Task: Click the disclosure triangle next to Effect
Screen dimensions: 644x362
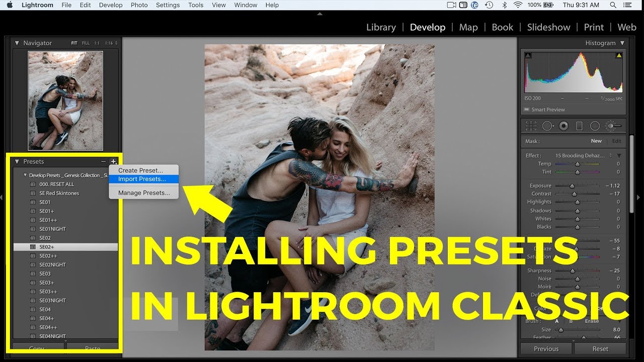Action: coord(619,156)
